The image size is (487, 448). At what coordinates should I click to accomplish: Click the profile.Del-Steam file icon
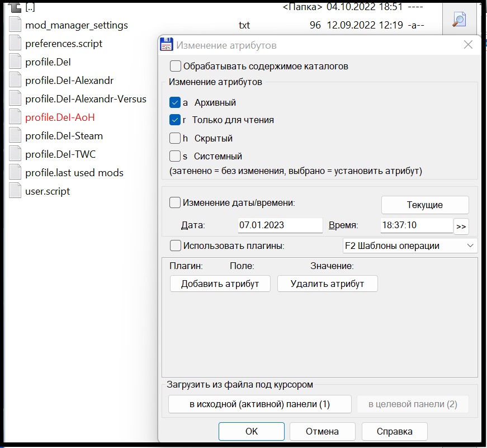(x=15, y=136)
